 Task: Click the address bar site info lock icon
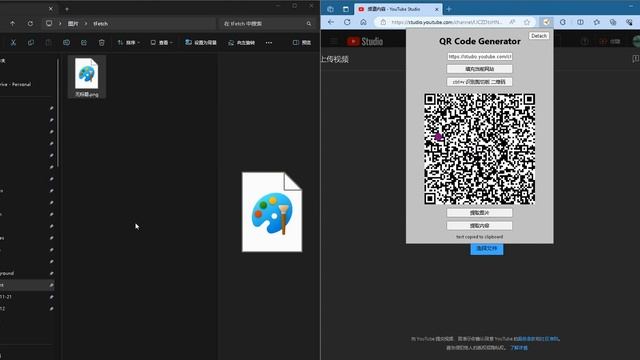click(x=383, y=22)
